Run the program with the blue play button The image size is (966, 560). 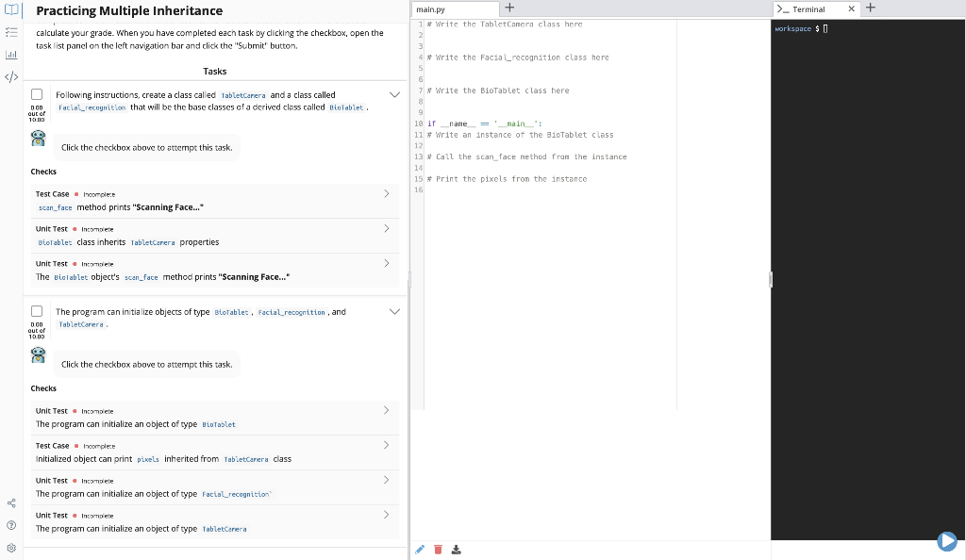click(x=947, y=541)
